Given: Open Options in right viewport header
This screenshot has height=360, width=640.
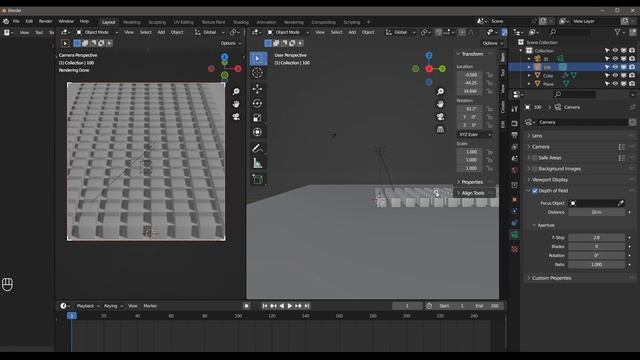Looking at the screenshot, I should [492, 43].
